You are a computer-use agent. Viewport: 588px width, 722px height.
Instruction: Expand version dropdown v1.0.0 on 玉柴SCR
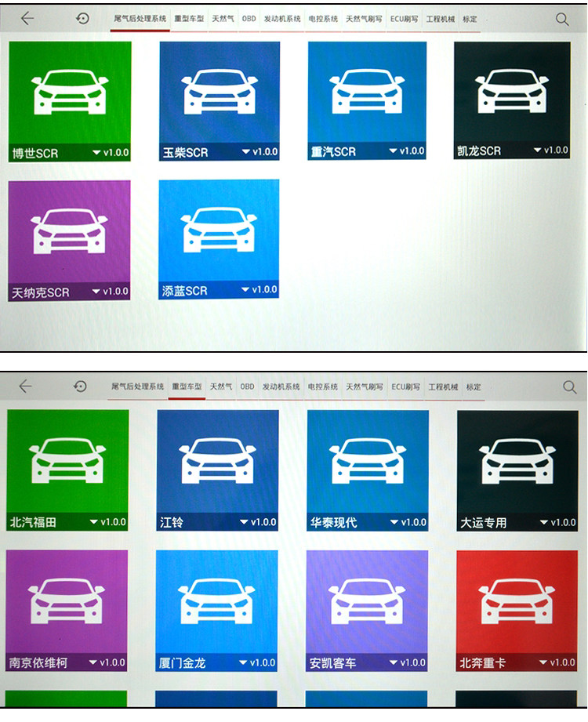click(x=260, y=151)
